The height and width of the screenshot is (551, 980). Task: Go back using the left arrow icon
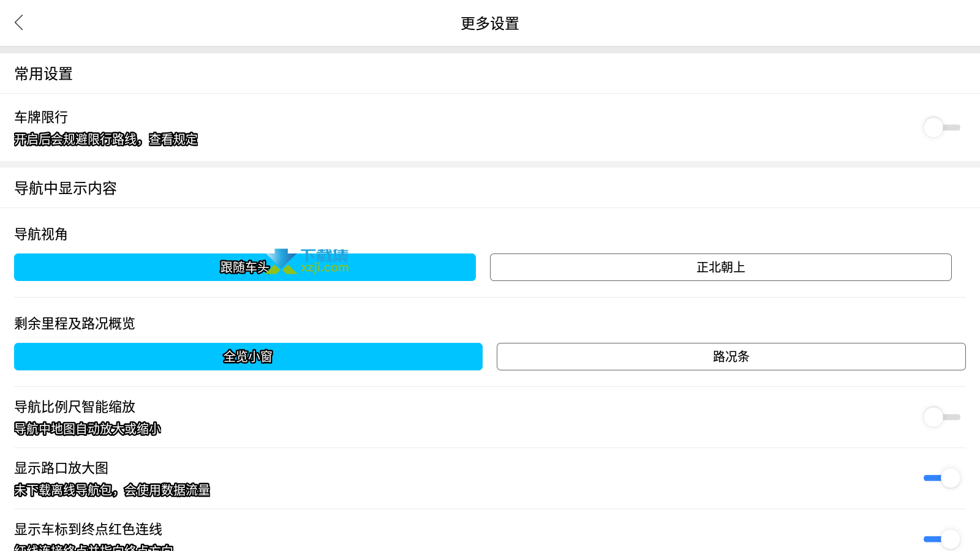[19, 23]
